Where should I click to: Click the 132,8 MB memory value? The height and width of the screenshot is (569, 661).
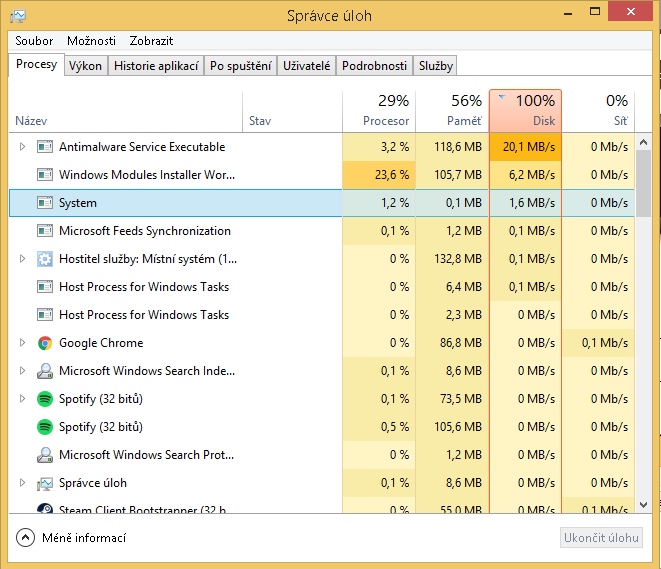pyautogui.click(x=458, y=259)
